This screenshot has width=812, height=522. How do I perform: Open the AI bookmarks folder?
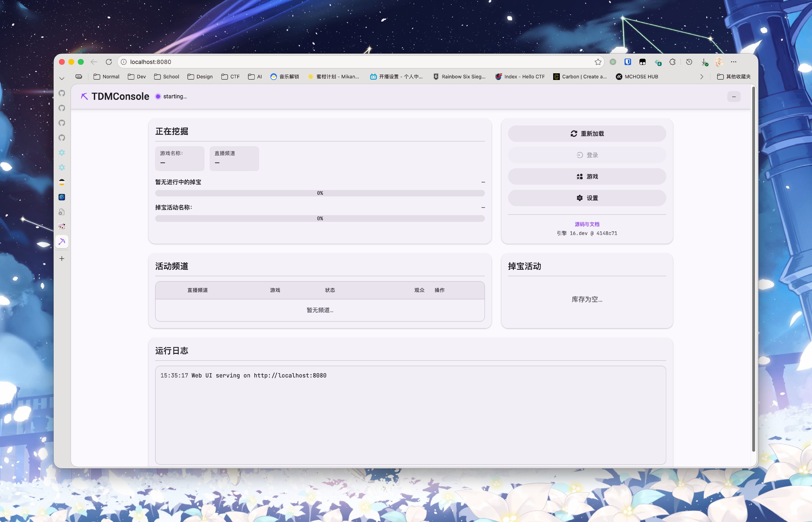[255, 76]
